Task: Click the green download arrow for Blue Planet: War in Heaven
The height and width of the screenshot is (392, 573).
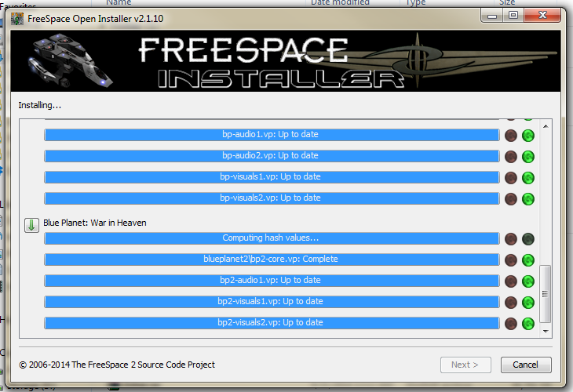Action: coord(32,225)
